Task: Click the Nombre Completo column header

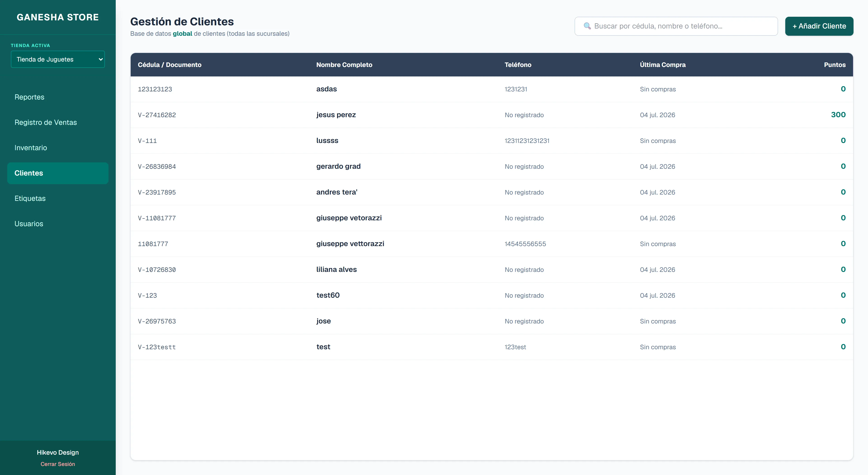Action: (344, 65)
